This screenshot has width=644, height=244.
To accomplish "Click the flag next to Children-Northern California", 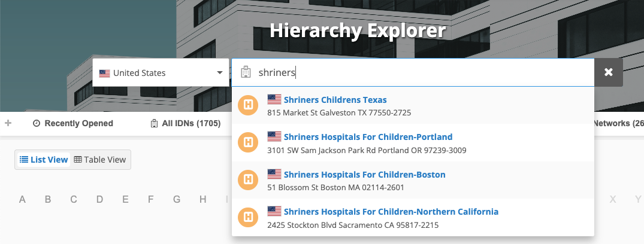I will [x=274, y=211].
